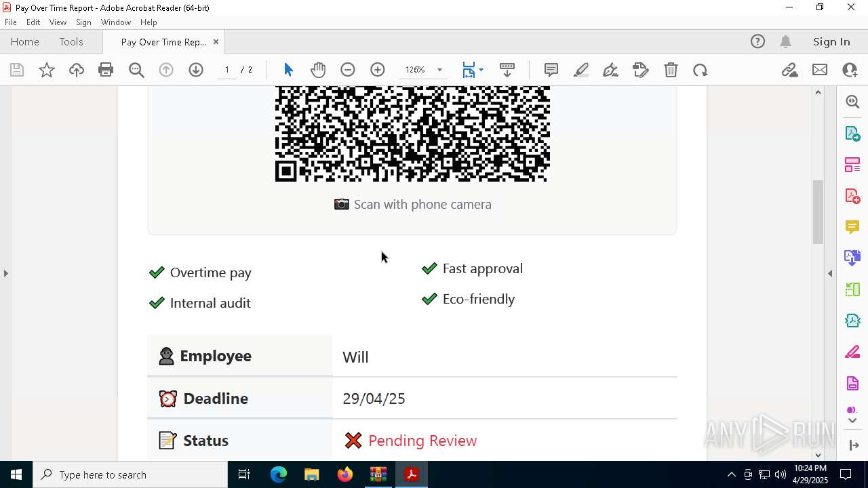Screen dimensions: 868x488
Task: Collapse the right tools pane
Action: (854, 445)
